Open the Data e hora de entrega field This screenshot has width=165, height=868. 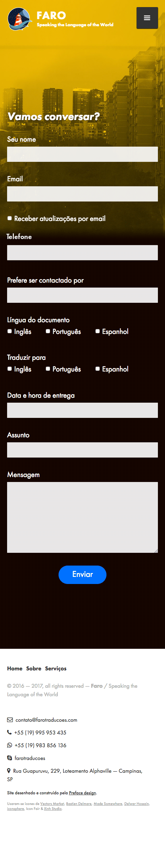click(x=82, y=410)
